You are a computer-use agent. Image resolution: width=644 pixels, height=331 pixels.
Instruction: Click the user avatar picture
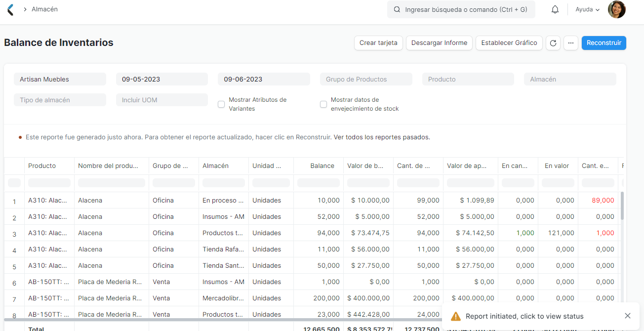tap(617, 9)
